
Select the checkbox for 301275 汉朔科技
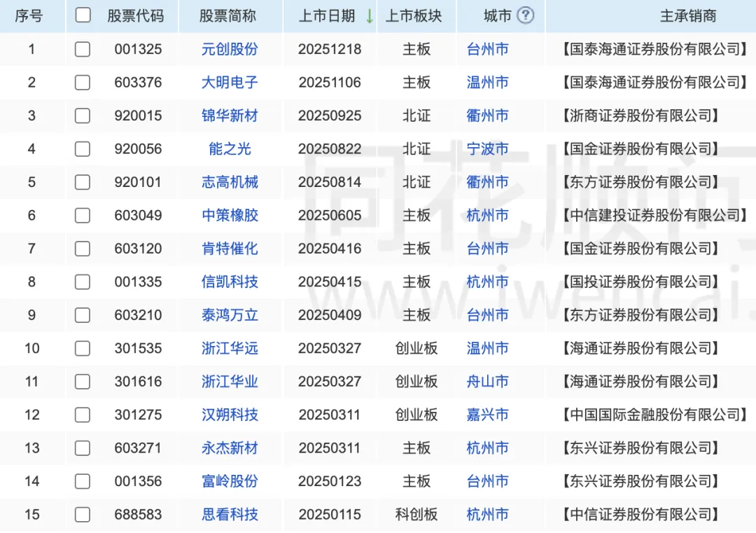tap(83, 415)
